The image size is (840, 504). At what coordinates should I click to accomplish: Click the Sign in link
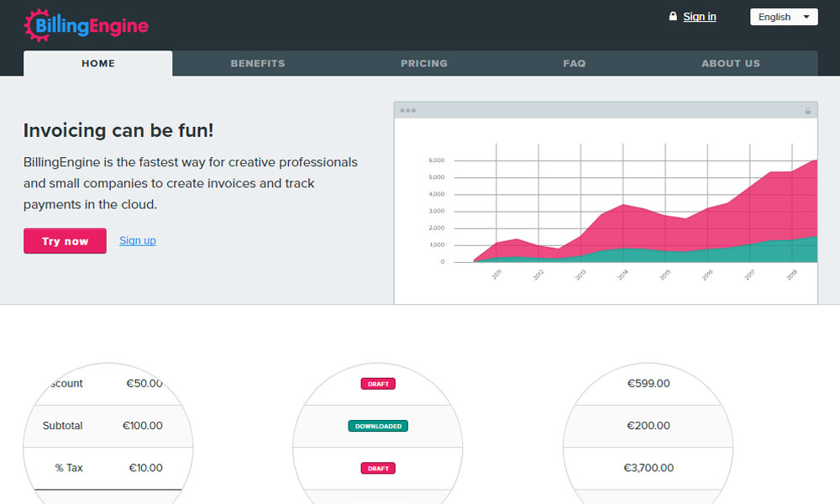(700, 17)
